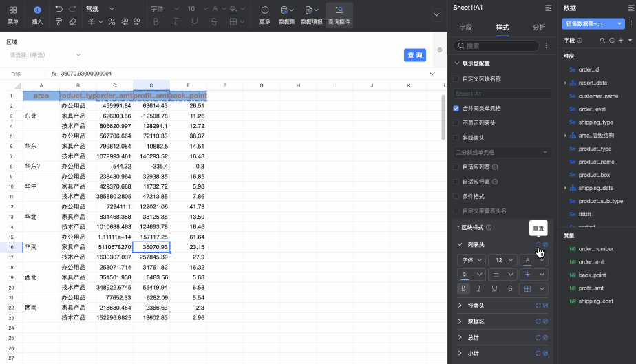636x364 pixels.
Task: Open 数据集 toolbar menu
Action: [287, 15]
